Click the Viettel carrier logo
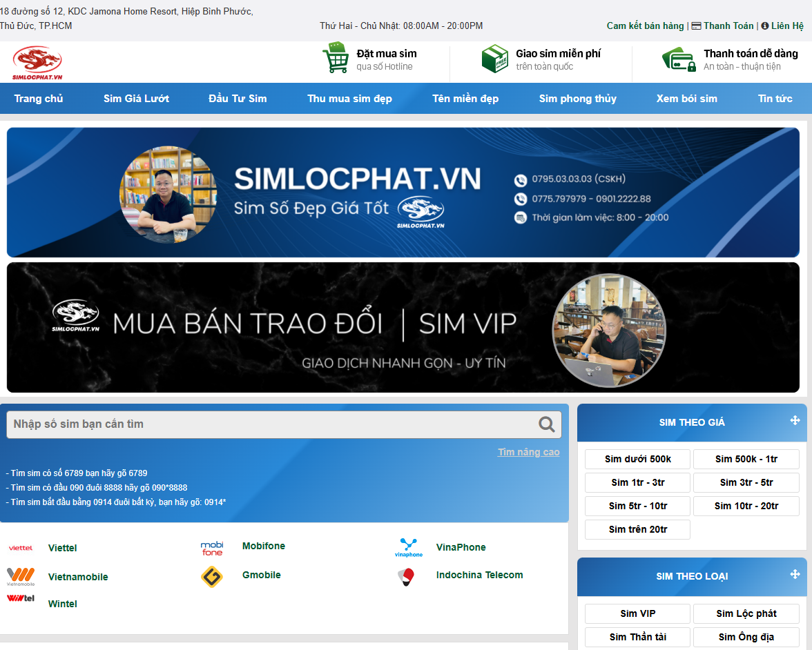This screenshot has width=812, height=650. (x=21, y=548)
